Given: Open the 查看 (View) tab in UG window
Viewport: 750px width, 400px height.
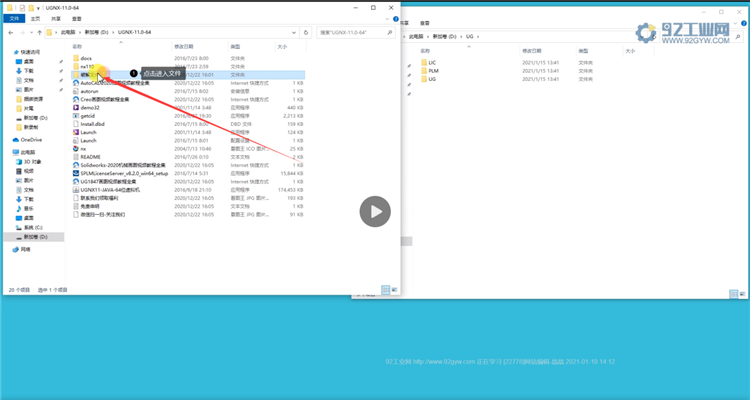Looking at the screenshot, I should point(425,23).
